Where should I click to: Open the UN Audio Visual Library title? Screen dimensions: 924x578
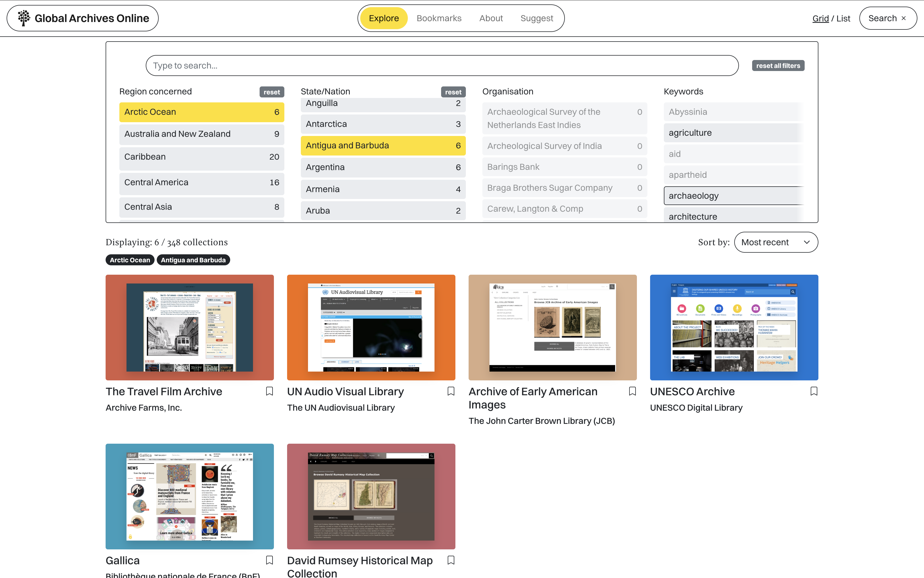(345, 391)
